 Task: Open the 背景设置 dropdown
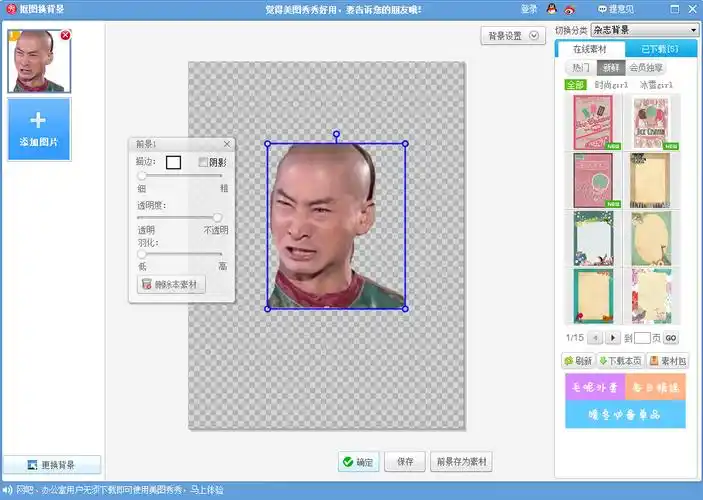[x=513, y=36]
